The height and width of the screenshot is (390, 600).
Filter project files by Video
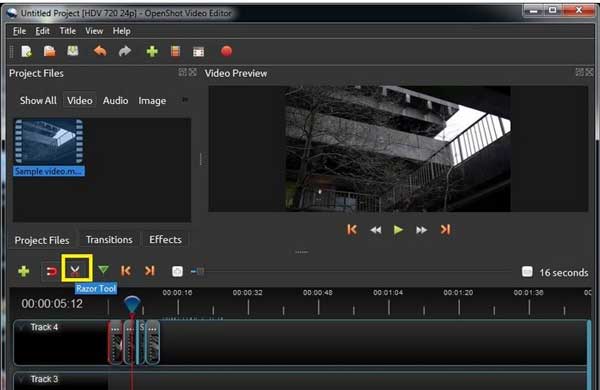(x=80, y=101)
